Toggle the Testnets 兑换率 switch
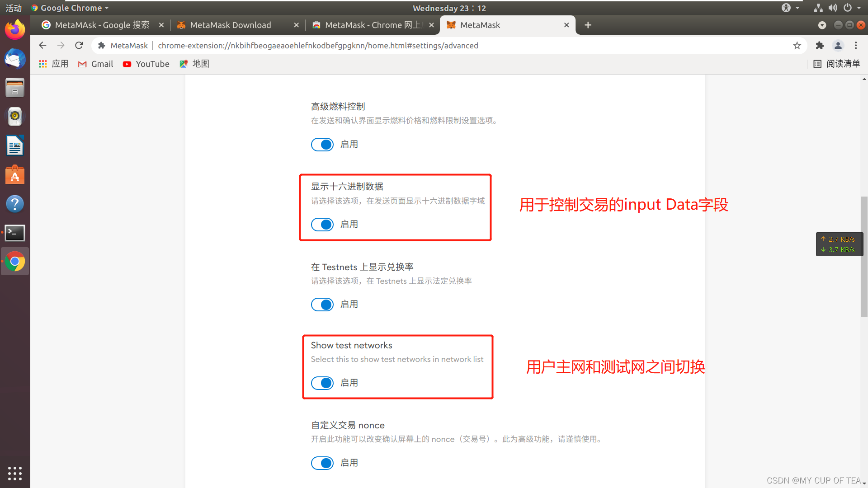The image size is (868, 488). [x=322, y=305]
